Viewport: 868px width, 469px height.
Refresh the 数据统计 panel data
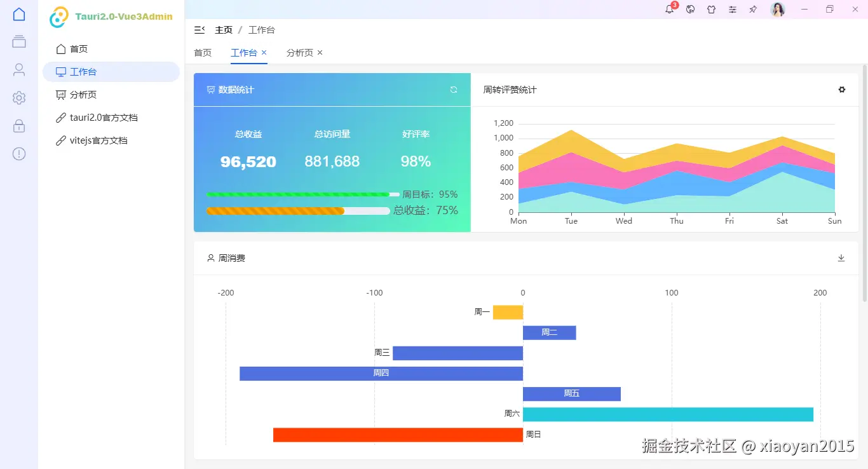point(453,90)
